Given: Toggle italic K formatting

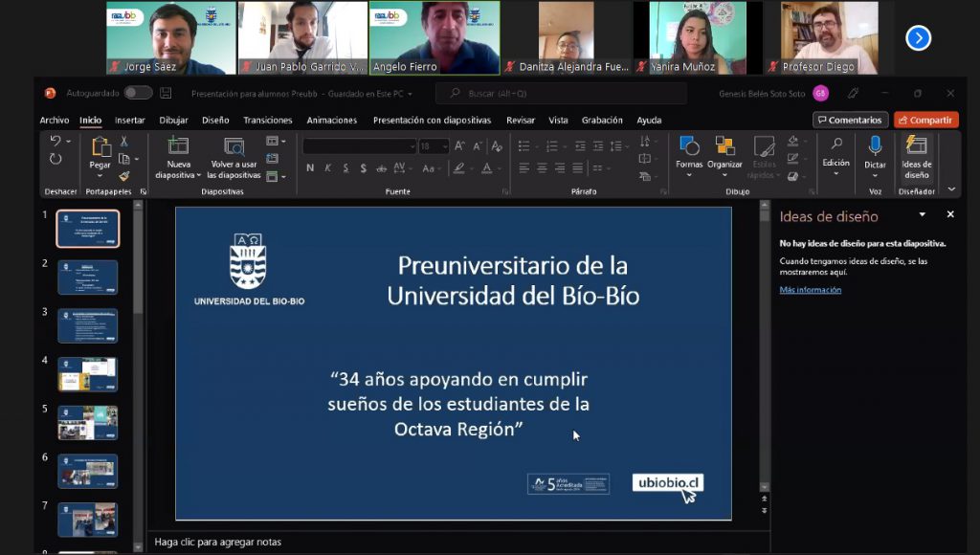Looking at the screenshot, I should pyautogui.click(x=327, y=168).
